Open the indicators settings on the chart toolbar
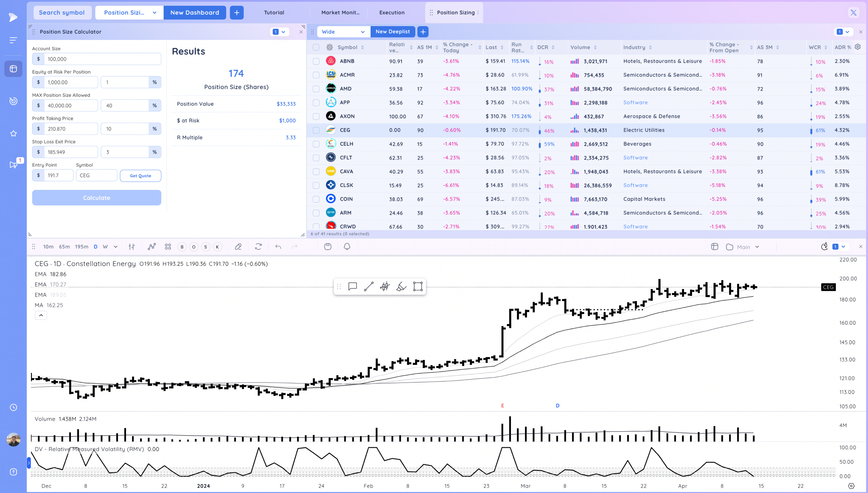This screenshot has height=493, width=868. 132,246
